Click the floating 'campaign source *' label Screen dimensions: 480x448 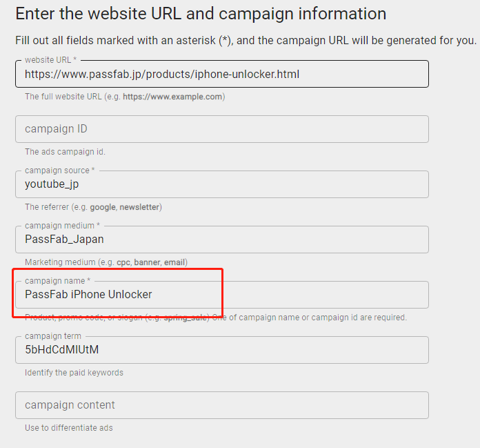tap(60, 171)
